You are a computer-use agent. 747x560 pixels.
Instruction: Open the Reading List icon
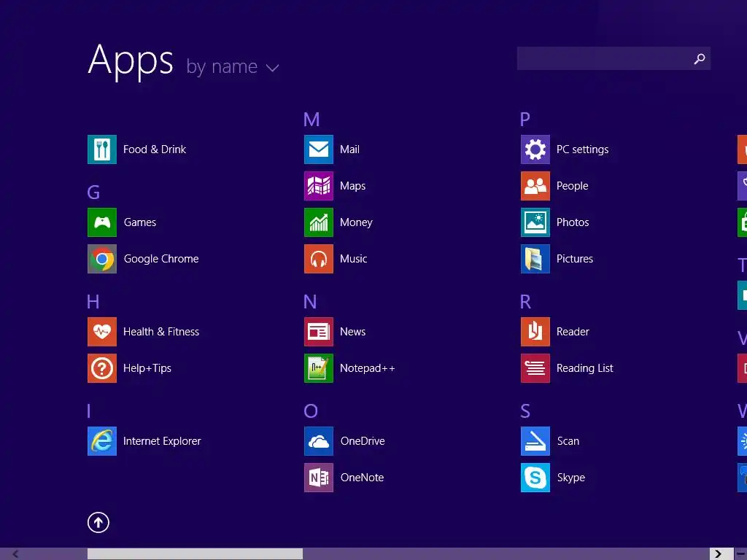click(535, 368)
